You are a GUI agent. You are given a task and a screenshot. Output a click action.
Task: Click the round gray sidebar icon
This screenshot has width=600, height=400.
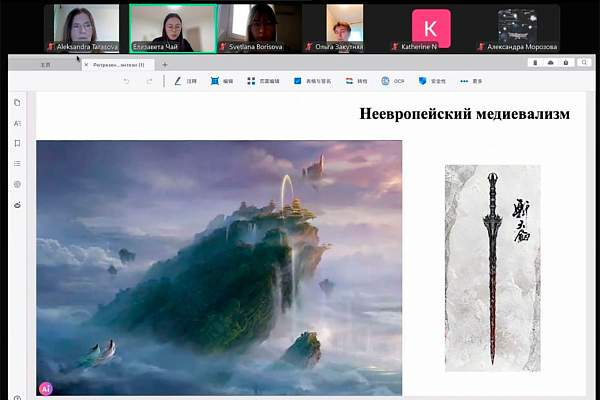[17, 184]
